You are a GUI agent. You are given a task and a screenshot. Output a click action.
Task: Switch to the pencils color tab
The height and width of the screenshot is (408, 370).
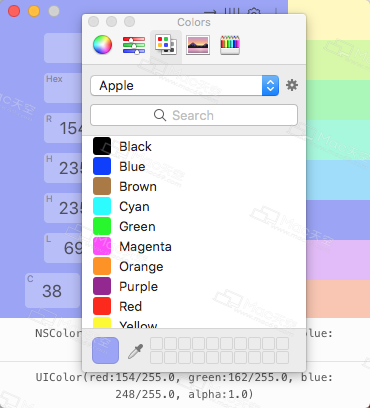click(230, 45)
